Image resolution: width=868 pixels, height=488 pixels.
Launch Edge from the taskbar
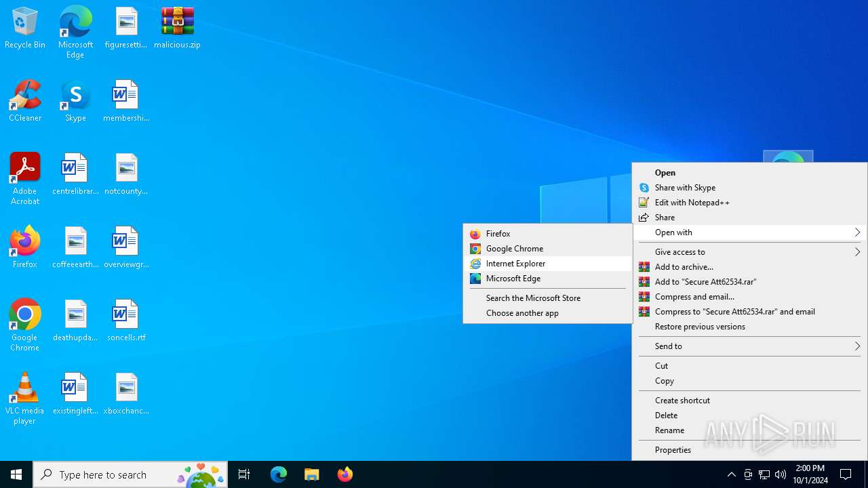pos(279,474)
